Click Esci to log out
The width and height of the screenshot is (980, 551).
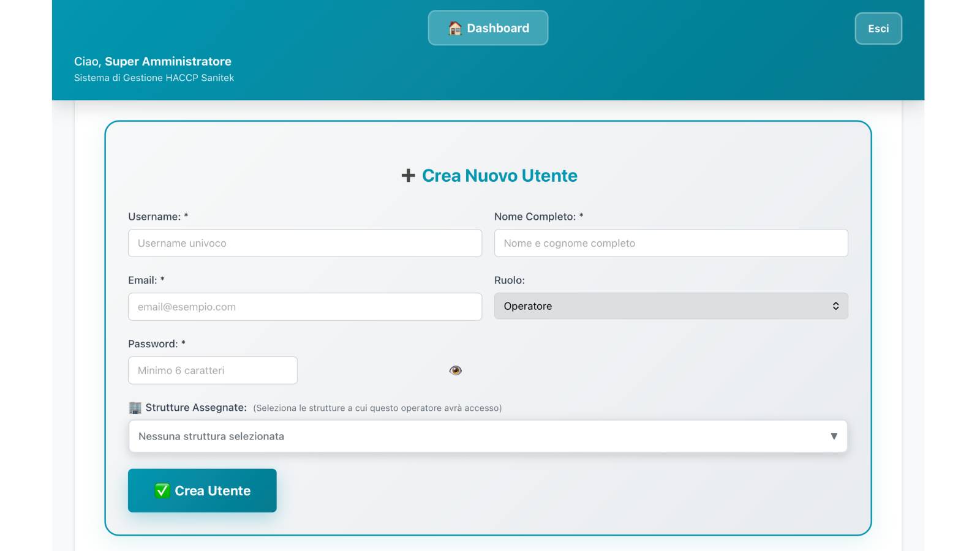(878, 28)
